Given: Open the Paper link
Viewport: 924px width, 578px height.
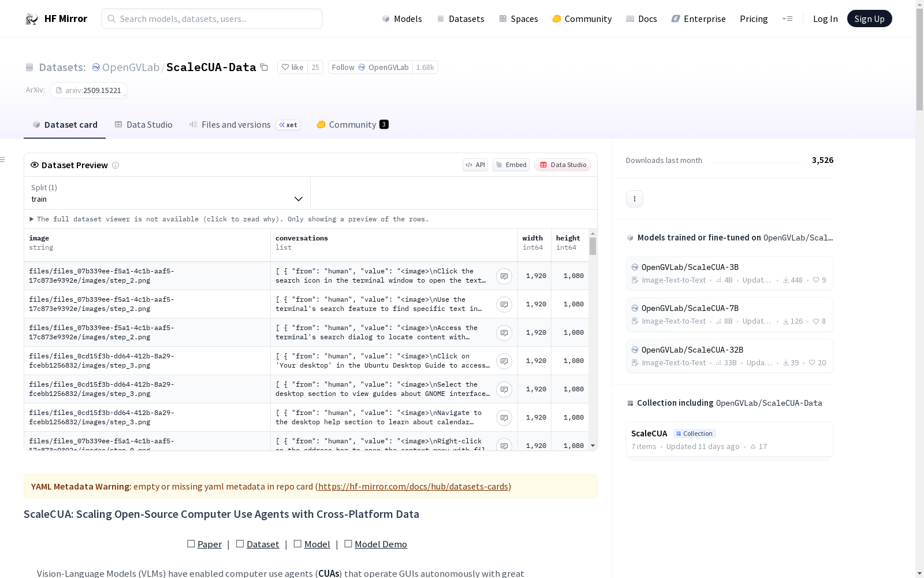Looking at the screenshot, I should (210, 544).
